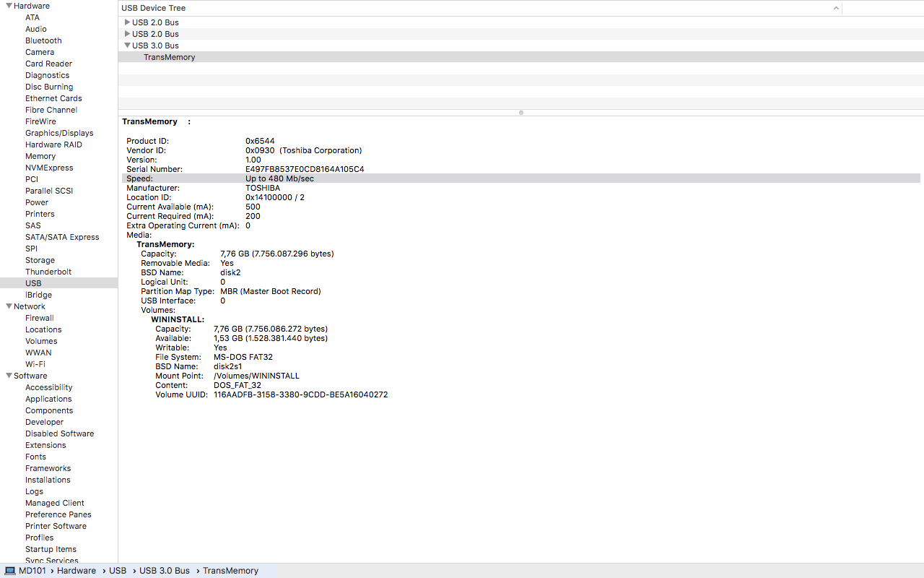Show Power information
This screenshot has width=924, height=578.
tap(37, 202)
